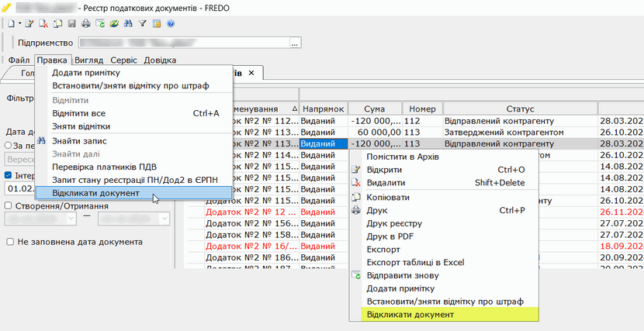The image size is (644, 331).
Task: Click the edit document toolbar icon
Action: tap(29, 24)
